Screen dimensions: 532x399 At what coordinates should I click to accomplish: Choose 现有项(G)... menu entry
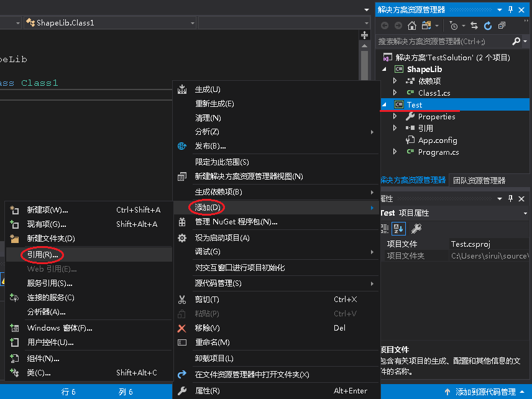[x=89, y=224]
